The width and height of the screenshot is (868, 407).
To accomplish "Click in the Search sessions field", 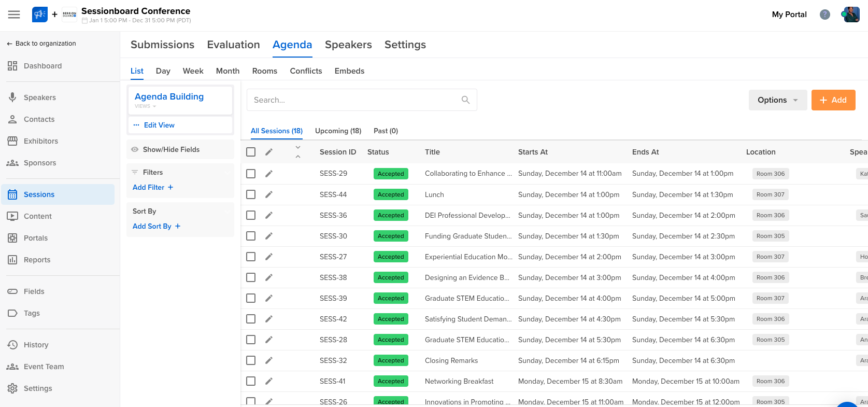I will point(352,100).
